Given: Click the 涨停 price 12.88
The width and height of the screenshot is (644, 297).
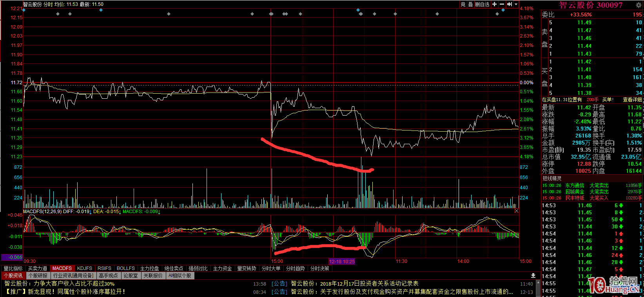Looking at the screenshot, I should 584,164.
